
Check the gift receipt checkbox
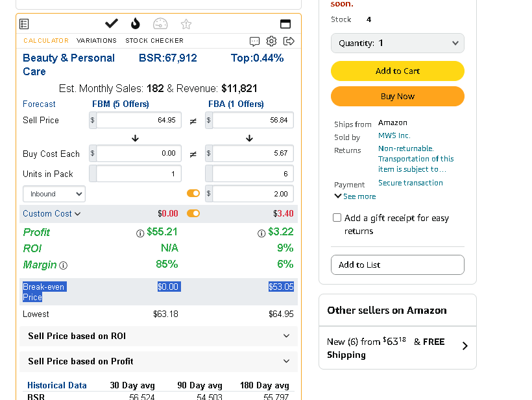pyautogui.click(x=337, y=218)
